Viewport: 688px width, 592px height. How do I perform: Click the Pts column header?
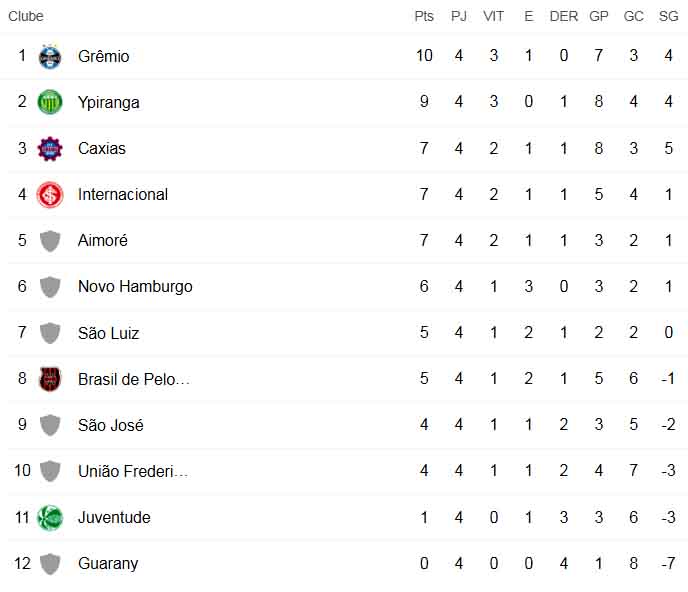point(424,16)
